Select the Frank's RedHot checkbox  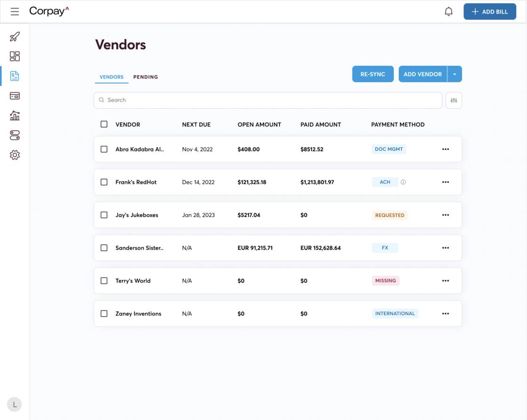pos(104,182)
